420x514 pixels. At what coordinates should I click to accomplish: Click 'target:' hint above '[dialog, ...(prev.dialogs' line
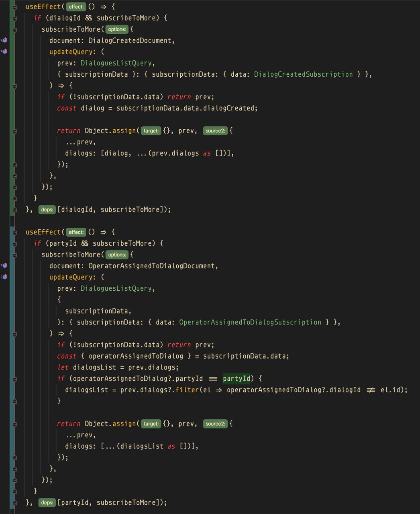pos(151,131)
